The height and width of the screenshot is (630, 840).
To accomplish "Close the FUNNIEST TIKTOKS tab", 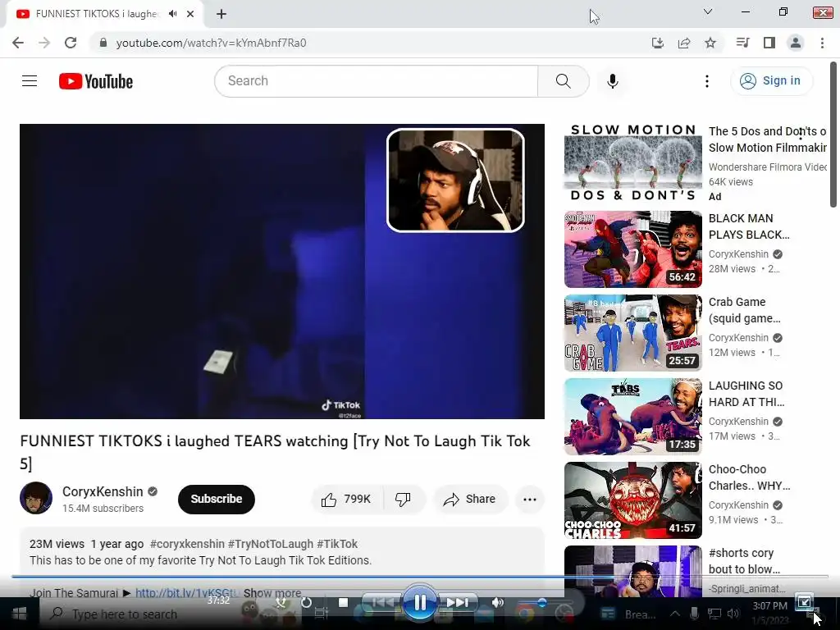I will 190,14.
